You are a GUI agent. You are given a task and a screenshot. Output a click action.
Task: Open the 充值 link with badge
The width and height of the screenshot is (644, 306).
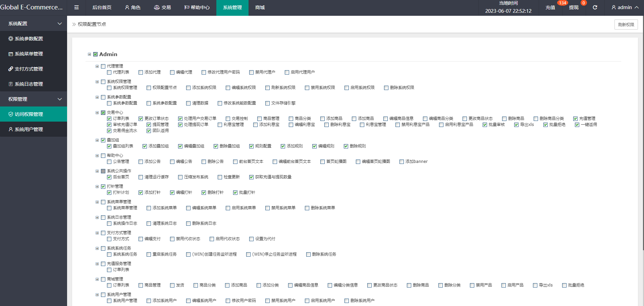click(550, 7)
